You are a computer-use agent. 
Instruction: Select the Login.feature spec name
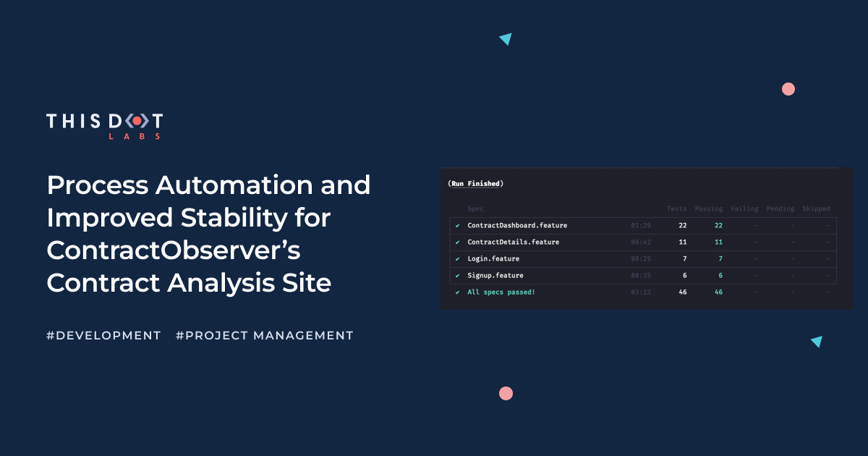(493, 258)
